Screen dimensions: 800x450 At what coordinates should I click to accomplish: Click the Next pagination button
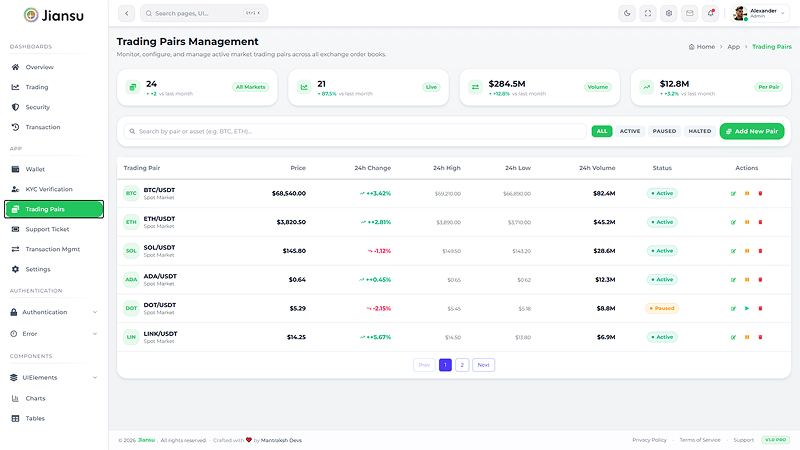click(x=483, y=365)
